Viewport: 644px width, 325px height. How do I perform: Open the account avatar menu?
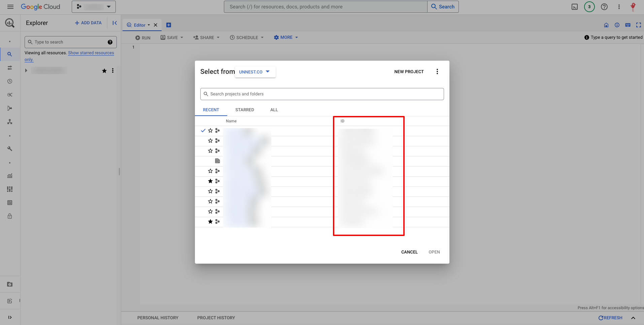pos(633,7)
